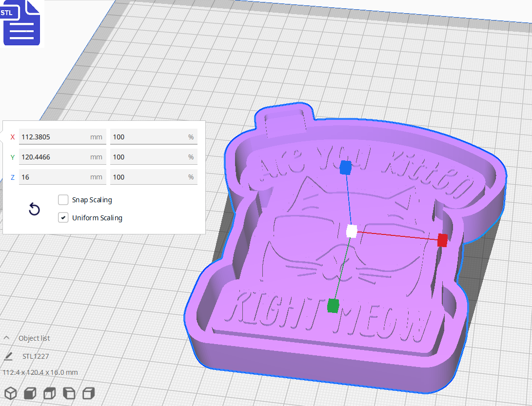Switch to Right side view cube
The width and height of the screenshot is (532, 406).
pyautogui.click(x=88, y=393)
